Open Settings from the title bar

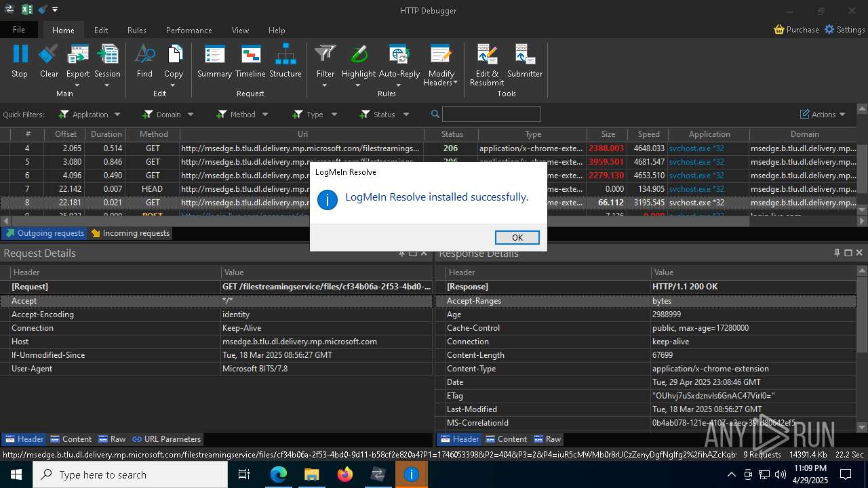click(844, 30)
